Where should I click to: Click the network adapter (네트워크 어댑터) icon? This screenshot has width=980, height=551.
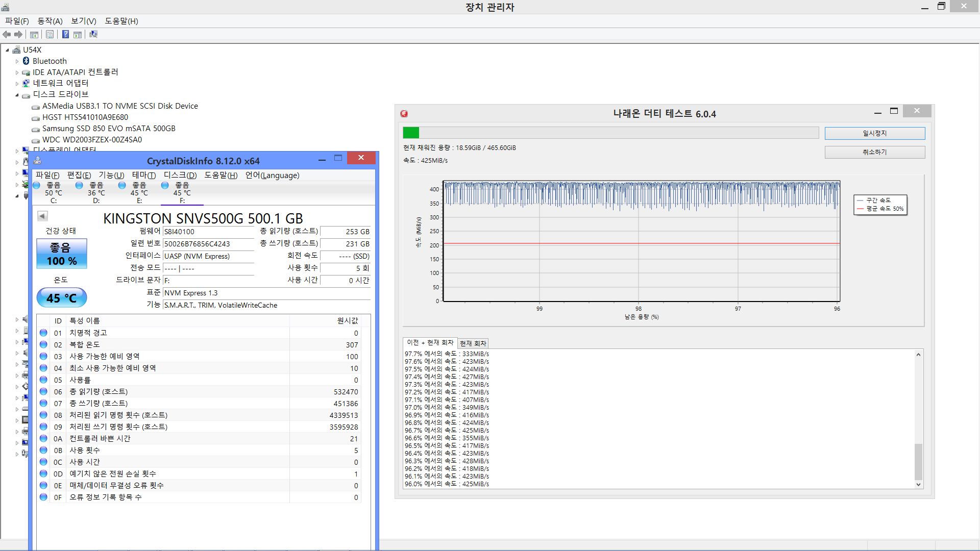coord(26,83)
